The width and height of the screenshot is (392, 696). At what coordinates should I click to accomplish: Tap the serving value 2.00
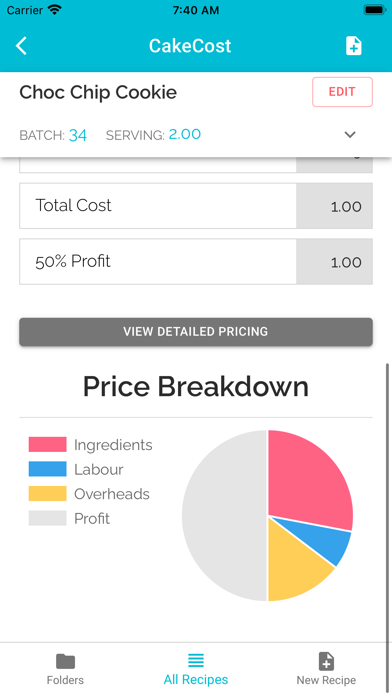click(185, 134)
